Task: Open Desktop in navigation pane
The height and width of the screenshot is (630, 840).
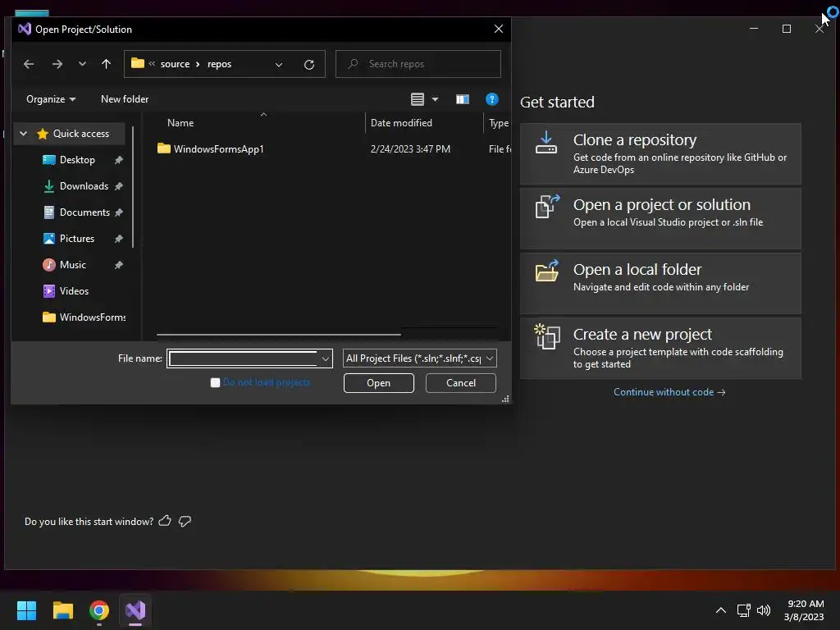Action: tap(77, 160)
